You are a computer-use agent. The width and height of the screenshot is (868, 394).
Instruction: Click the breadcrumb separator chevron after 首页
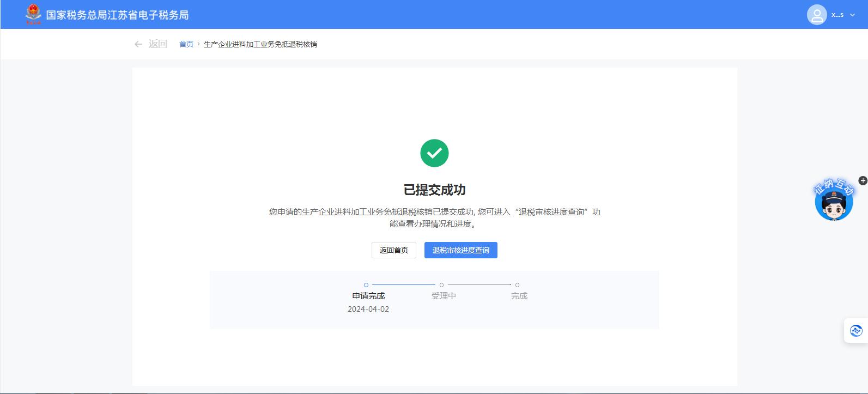click(199, 44)
